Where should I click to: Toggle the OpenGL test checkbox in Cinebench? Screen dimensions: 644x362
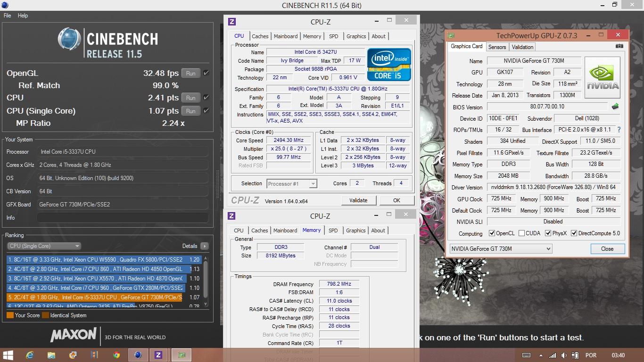coord(206,73)
